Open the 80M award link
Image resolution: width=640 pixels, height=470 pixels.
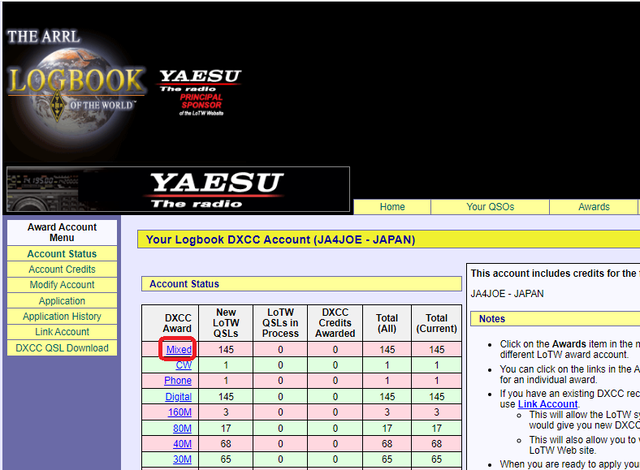coord(182,428)
